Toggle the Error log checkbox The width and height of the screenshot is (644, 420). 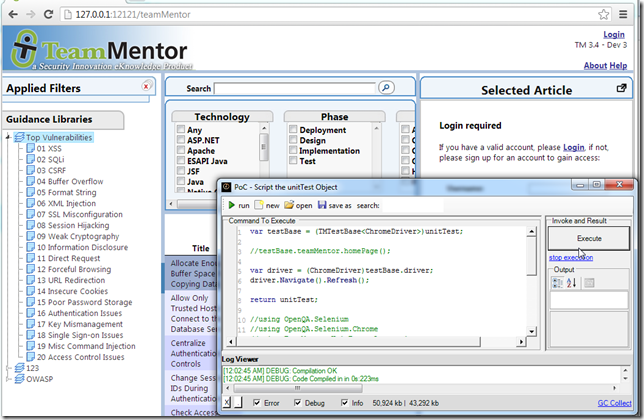pyautogui.click(x=256, y=402)
